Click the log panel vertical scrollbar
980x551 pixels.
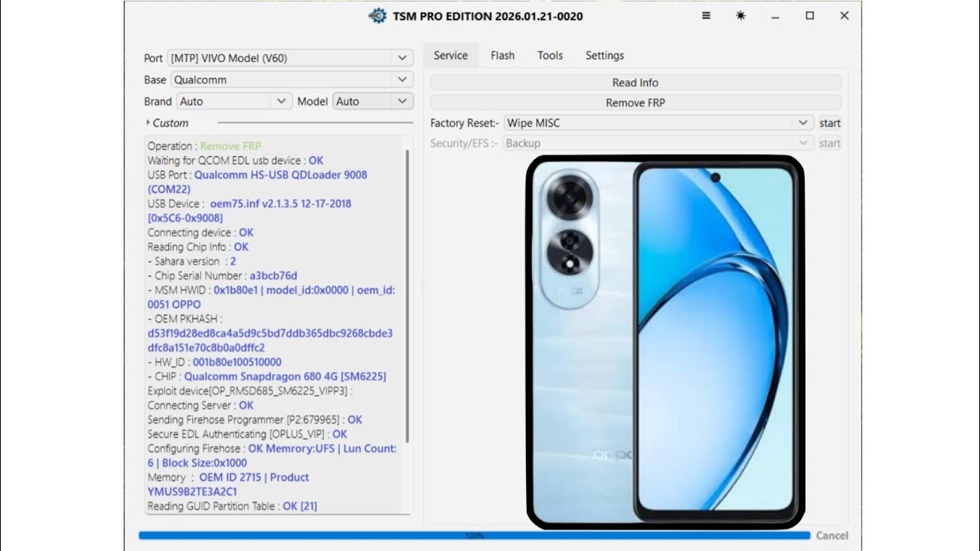pyautogui.click(x=407, y=295)
